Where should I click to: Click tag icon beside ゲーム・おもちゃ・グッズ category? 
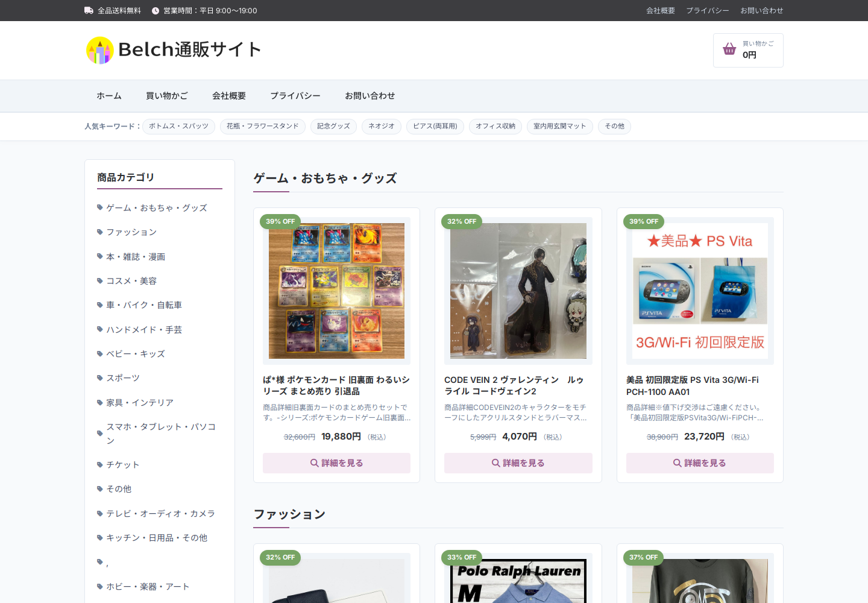click(x=100, y=207)
